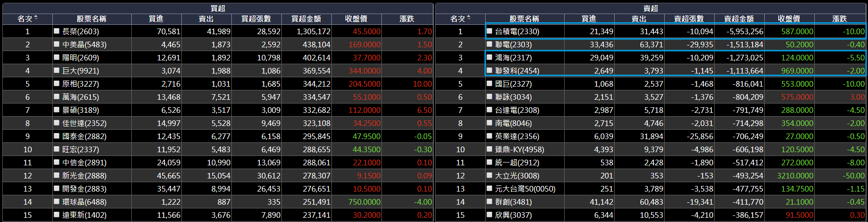
Task: Click the stock name 元大台灣50(0050)
Action: click(x=525, y=189)
